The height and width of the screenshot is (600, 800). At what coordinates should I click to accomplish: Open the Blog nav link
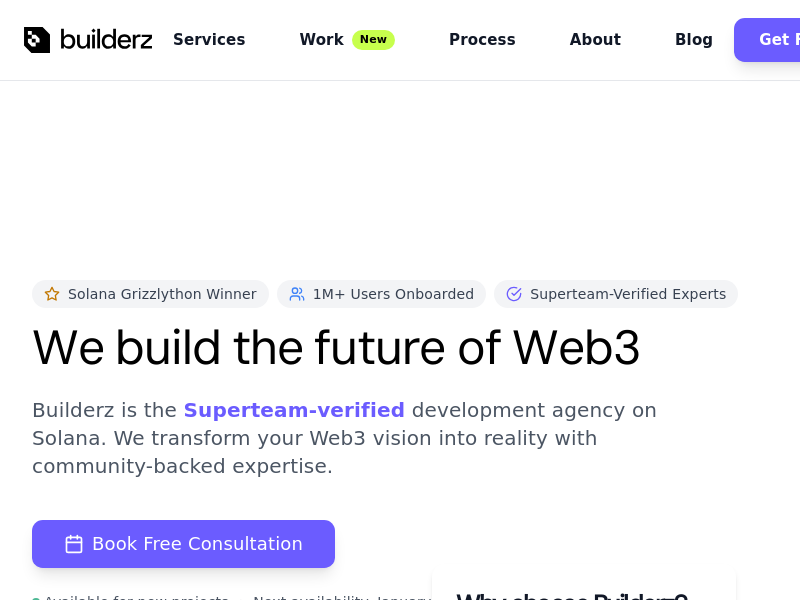693,40
